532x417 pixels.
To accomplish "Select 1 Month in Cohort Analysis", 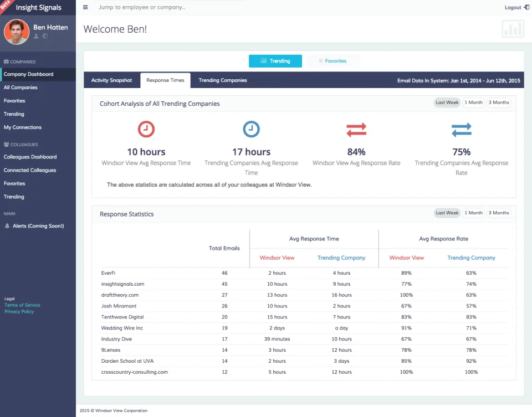I will [473, 102].
